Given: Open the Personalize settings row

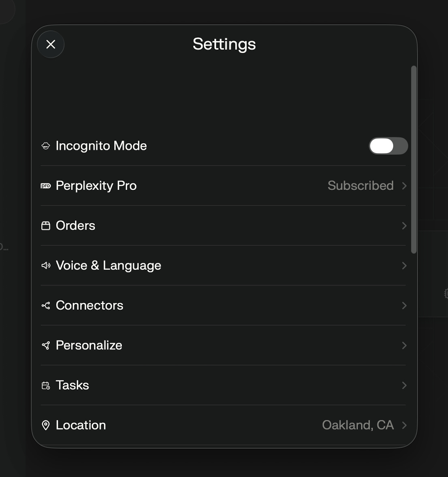Looking at the screenshot, I should click(x=223, y=345).
